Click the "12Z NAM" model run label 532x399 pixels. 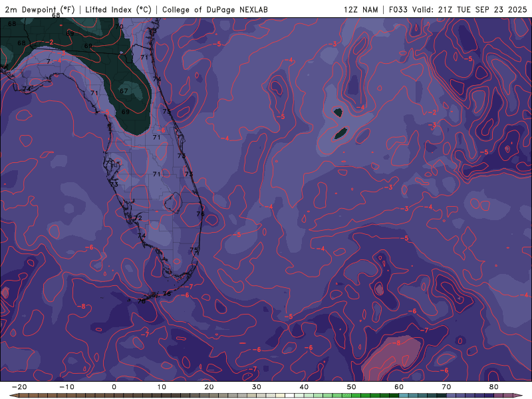click(x=360, y=10)
